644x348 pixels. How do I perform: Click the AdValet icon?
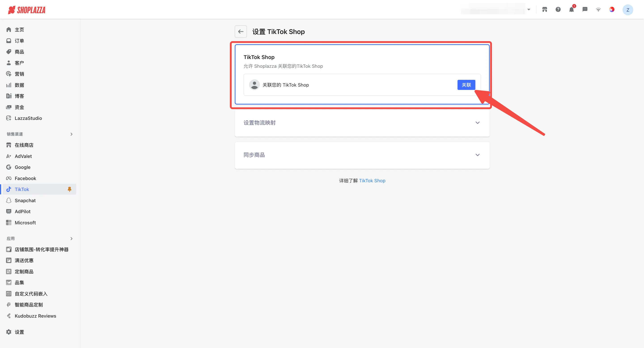9,156
